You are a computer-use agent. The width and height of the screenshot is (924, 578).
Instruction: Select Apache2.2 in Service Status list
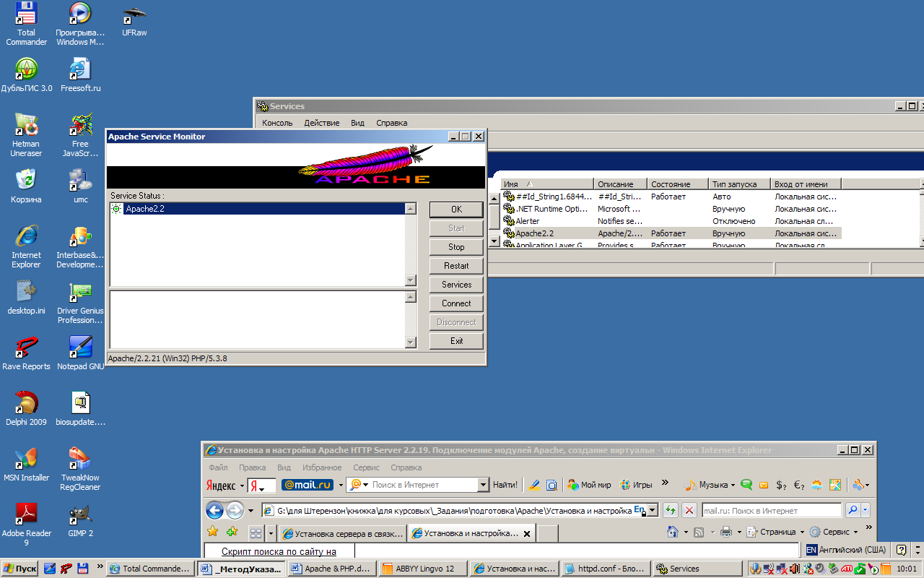click(257, 209)
